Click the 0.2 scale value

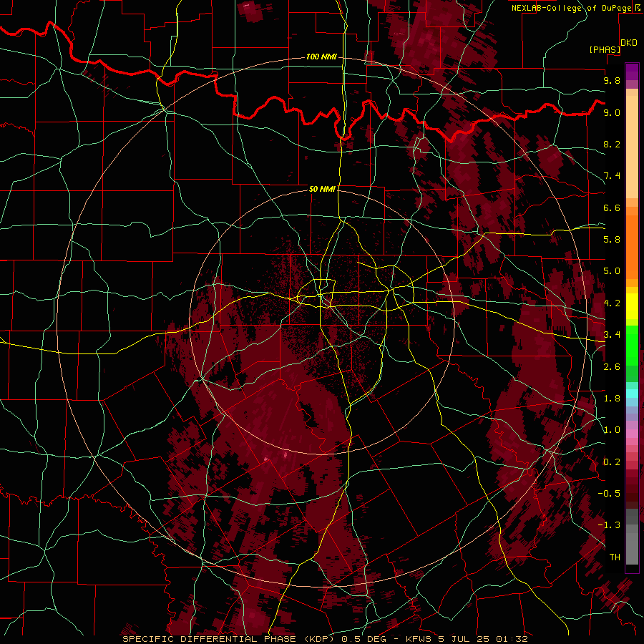click(612, 462)
